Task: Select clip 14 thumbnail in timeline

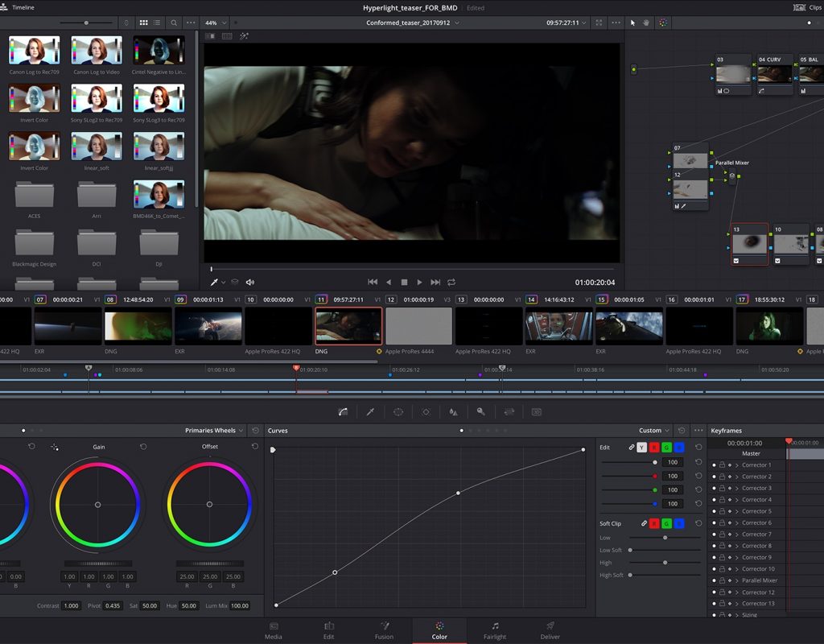Action: [558, 326]
